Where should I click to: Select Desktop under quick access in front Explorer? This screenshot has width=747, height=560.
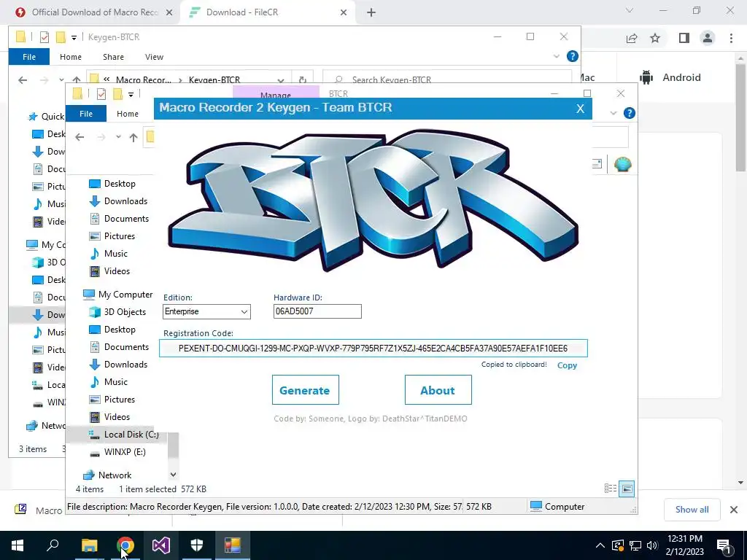tap(120, 184)
